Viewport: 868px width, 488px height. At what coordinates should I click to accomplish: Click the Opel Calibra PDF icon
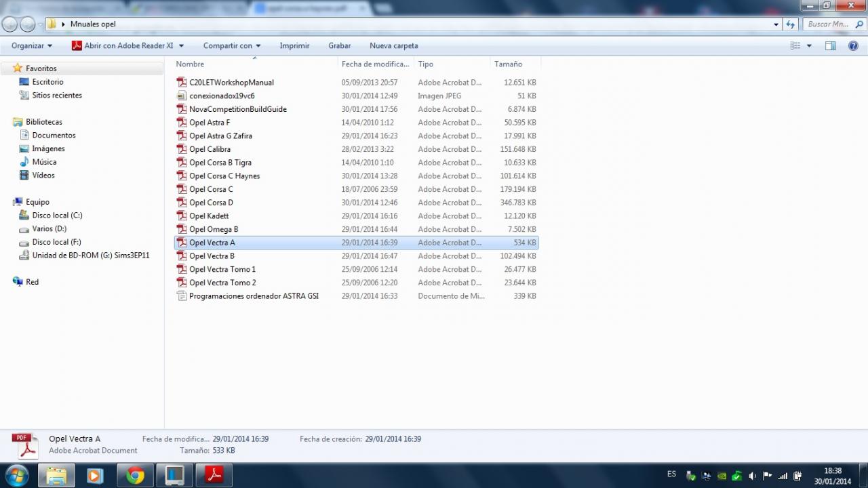(182, 149)
